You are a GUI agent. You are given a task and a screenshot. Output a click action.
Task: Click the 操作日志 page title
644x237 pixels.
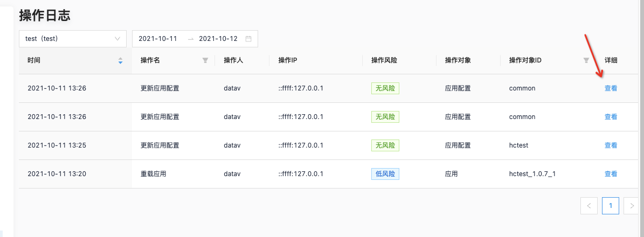[45, 15]
